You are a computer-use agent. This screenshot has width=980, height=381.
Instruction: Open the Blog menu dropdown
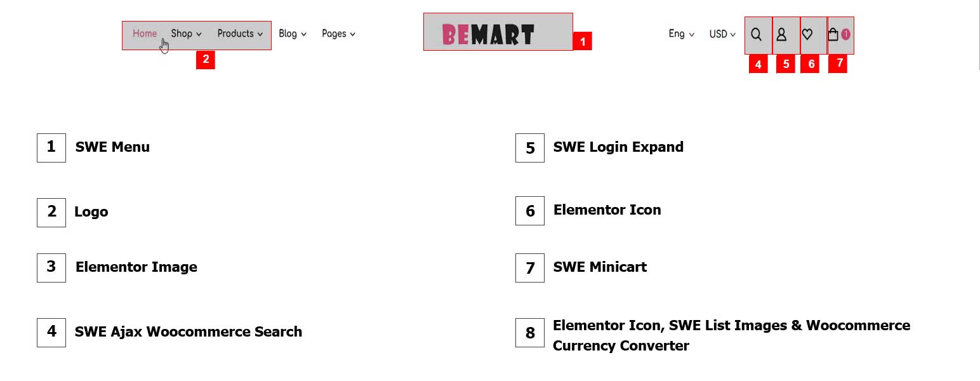[293, 34]
